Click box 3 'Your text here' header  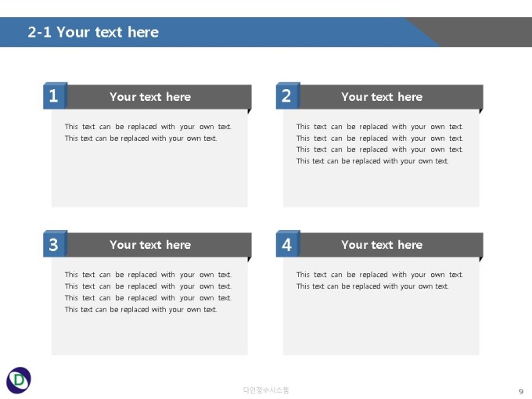[150, 245]
